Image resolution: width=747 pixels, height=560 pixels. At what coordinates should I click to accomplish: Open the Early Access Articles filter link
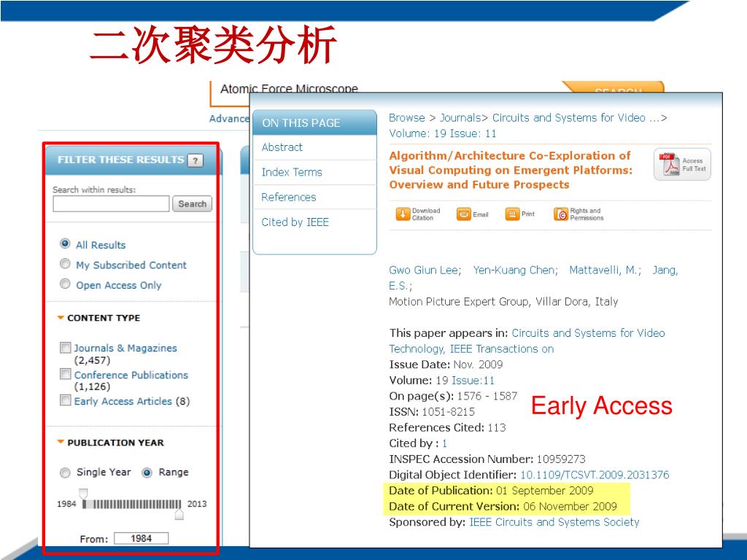[x=123, y=401]
